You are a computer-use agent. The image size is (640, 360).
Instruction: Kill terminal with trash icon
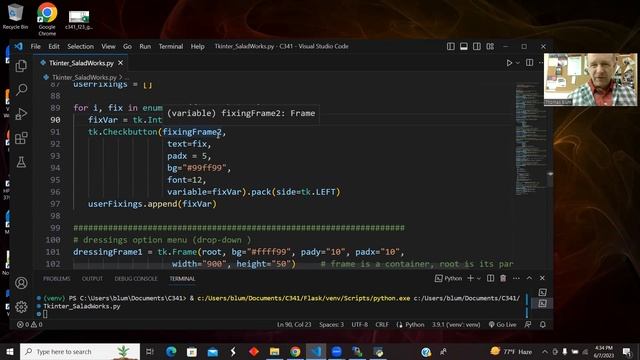click(503, 278)
